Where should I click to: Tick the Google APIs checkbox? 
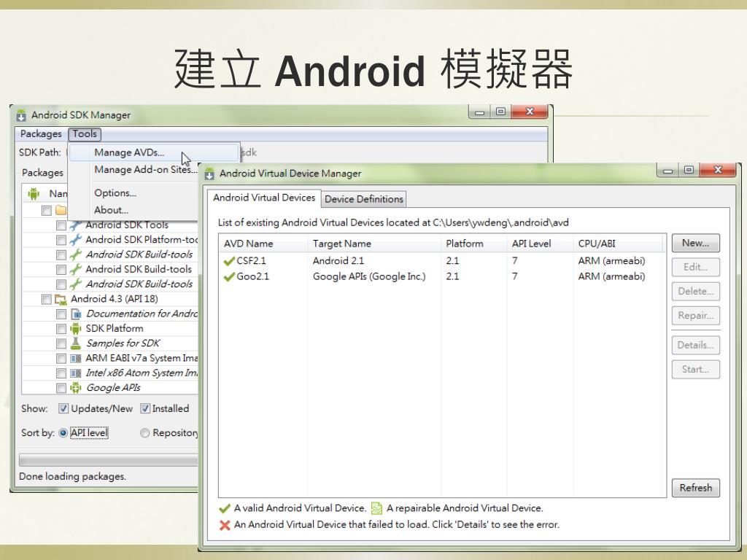(x=61, y=388)
